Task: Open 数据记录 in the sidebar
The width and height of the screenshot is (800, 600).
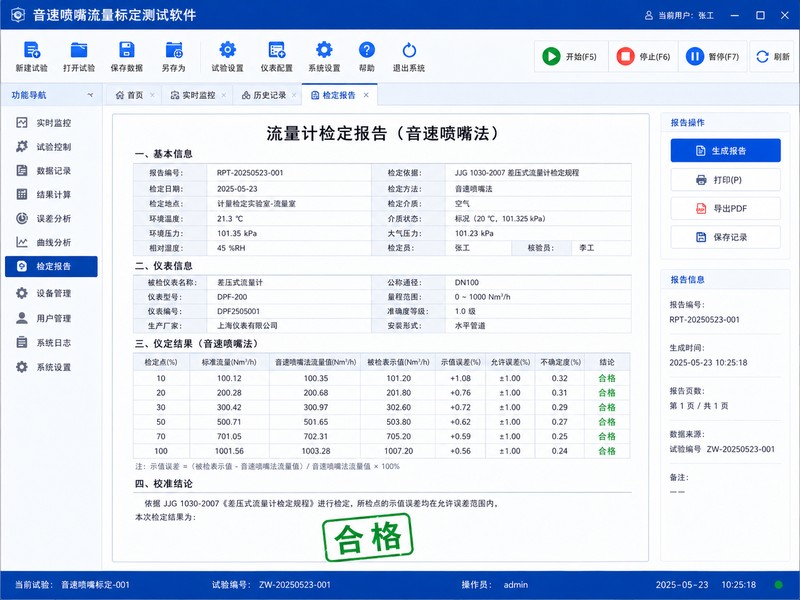Action: (x=51, y=170)
